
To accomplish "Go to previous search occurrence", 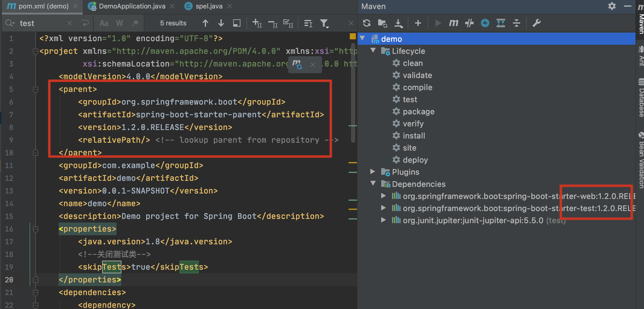I will pos(205,23).
